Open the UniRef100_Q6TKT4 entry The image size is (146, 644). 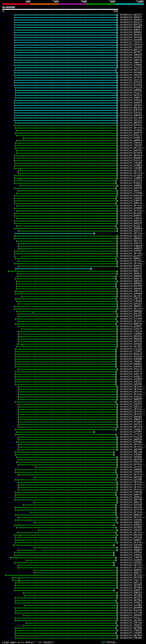pyautogui.click(x=131, y=95)
